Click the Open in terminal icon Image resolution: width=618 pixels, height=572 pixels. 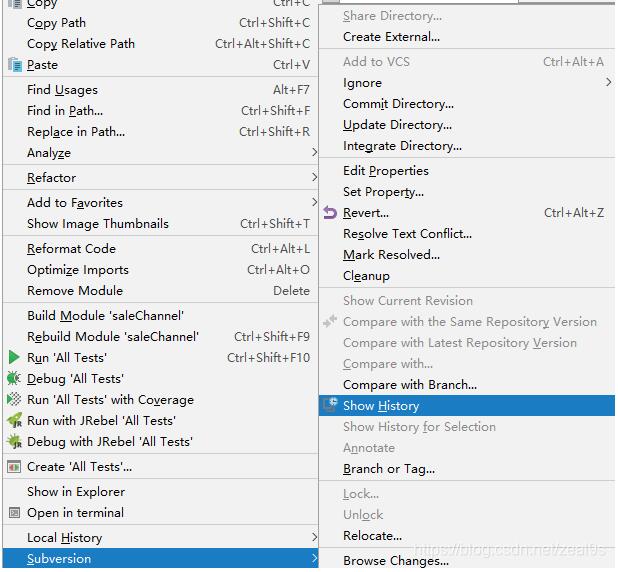coord(14,513)
